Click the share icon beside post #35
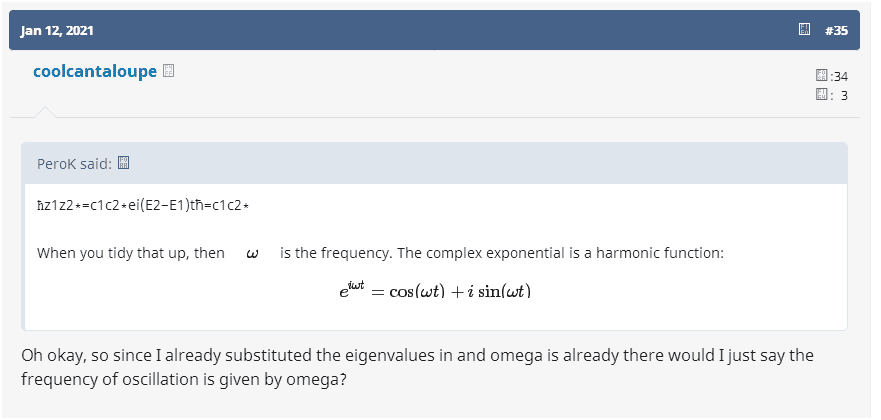Image resolution: width=881 pixels, height=420 pixels. (x=804, y=30)
